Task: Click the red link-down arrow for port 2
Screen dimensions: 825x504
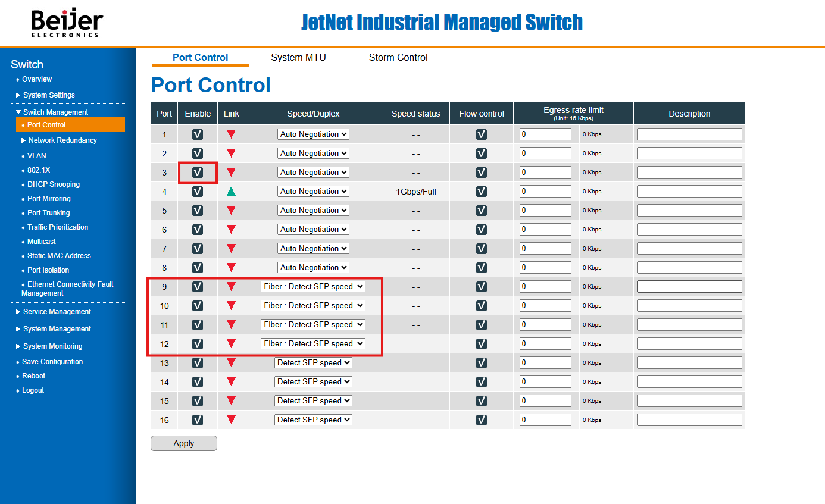Action: point(231,154)
